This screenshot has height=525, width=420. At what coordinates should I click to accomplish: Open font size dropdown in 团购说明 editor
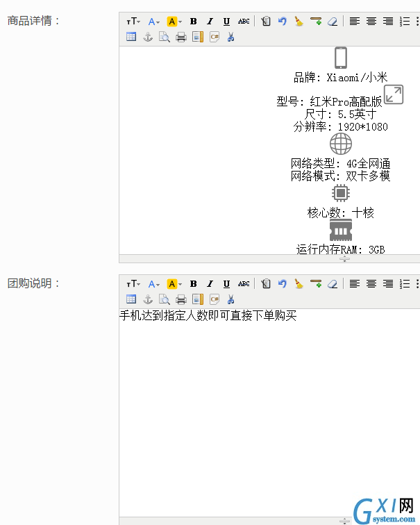point(133,284)
